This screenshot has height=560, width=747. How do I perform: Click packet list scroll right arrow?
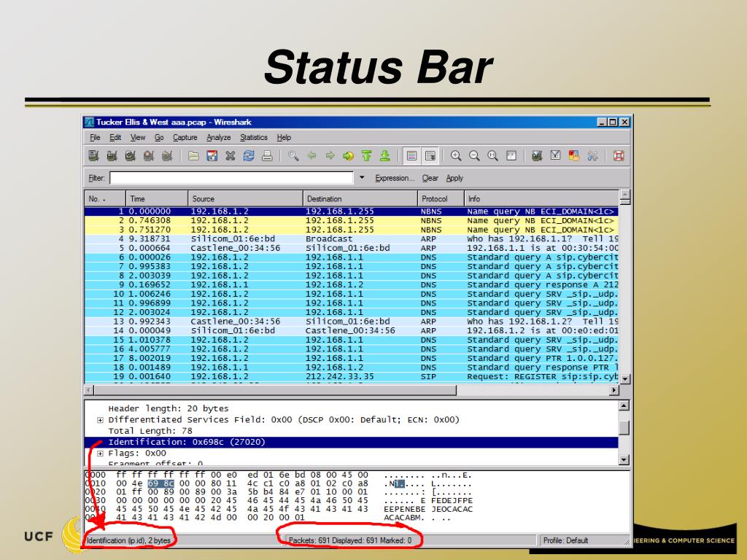point(614,391)
